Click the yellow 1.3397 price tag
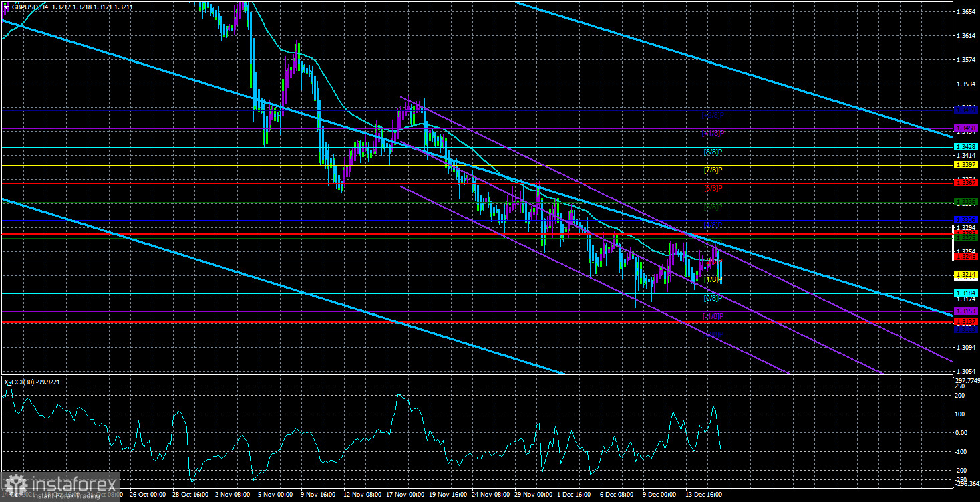This screenshot has height=502, width=980. coord(966,164)
